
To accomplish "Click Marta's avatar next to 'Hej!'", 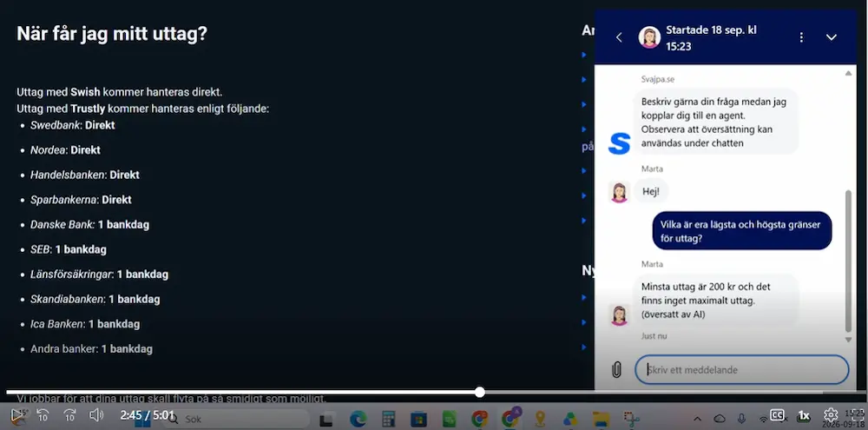I will point(619,192).
